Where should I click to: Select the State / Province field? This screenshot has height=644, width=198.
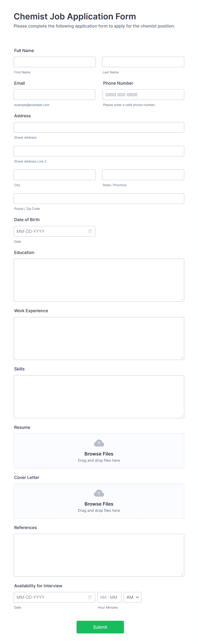point(143,175)
